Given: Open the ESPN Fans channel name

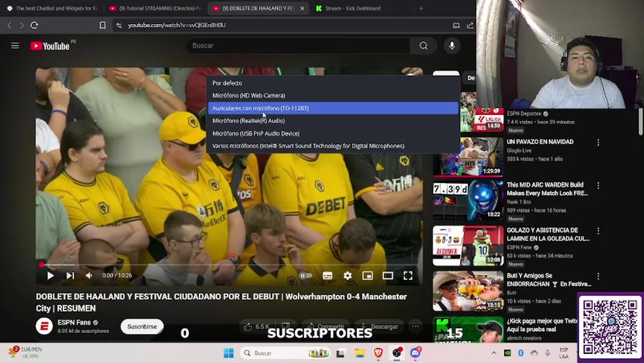Looking at the screenshot, I should coord(74,323).
